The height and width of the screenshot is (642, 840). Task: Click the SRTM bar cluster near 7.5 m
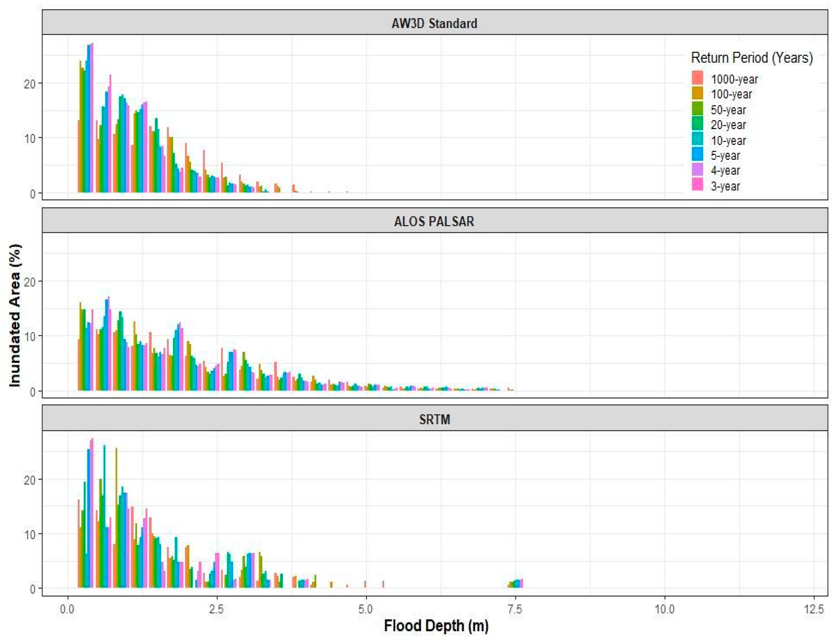tap(516, 583)
